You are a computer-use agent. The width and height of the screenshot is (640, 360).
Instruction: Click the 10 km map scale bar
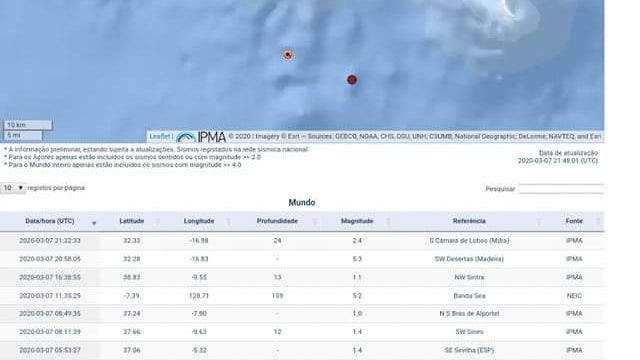pos(28,125)
